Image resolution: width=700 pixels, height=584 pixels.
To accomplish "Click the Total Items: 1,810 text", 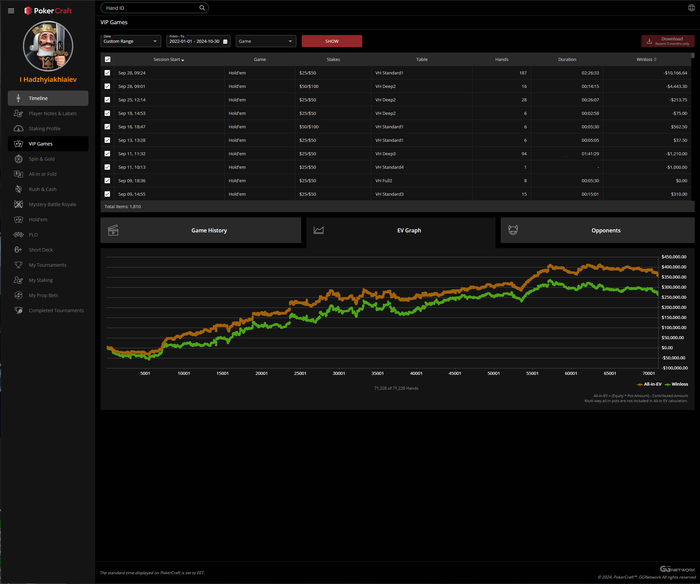I will click(x=122, y=207).
